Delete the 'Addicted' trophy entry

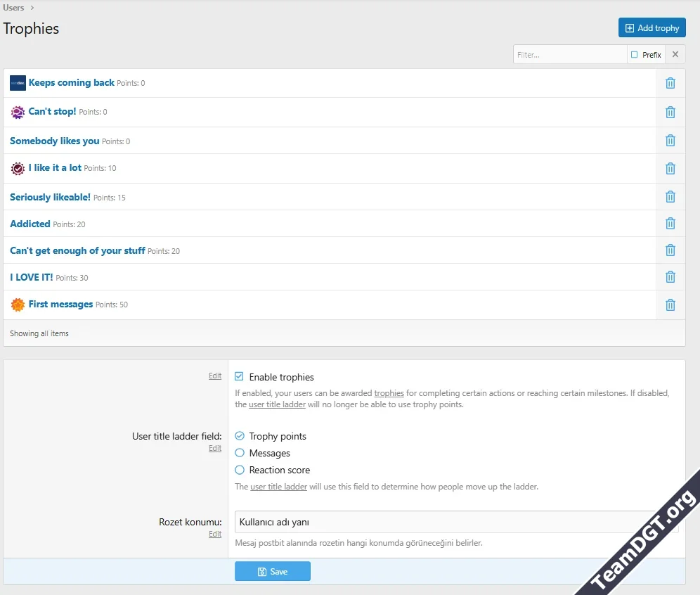click(670, 224)
